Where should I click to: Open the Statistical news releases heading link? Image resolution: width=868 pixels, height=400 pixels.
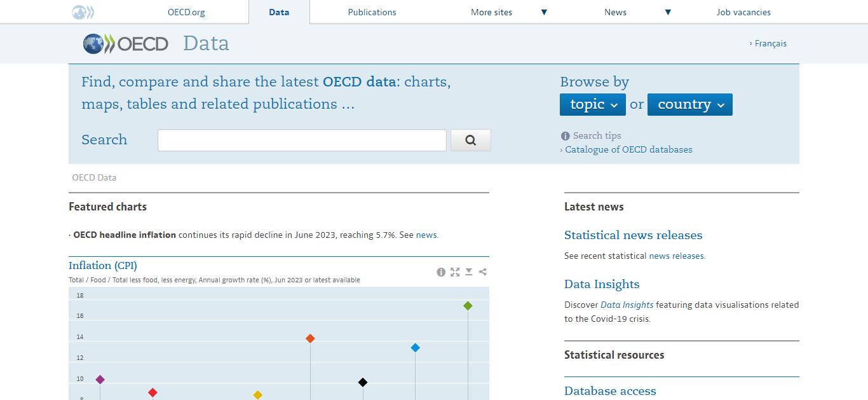[633, 235]
